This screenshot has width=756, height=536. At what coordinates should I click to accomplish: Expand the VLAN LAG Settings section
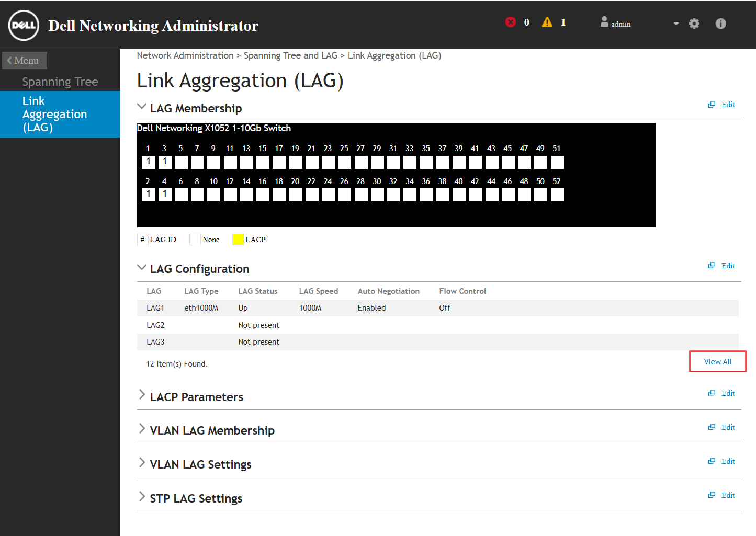(x=142, y=463)
